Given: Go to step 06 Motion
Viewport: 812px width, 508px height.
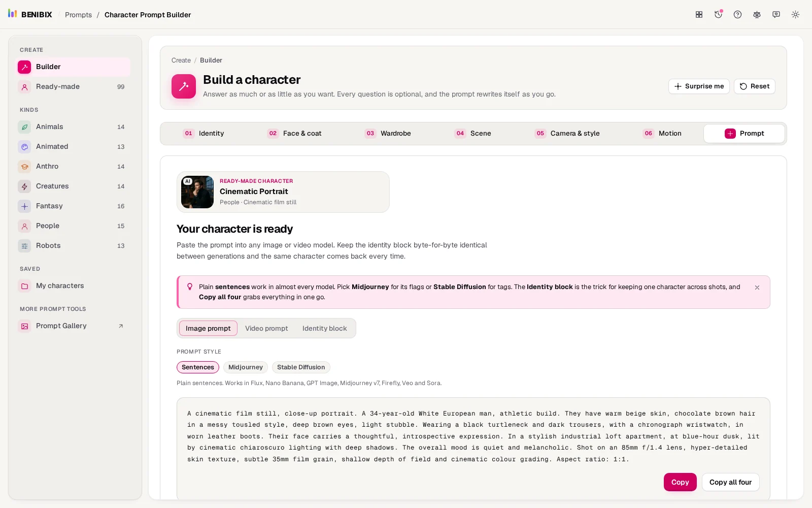Looking at the screenshot, I should coord(662,134).
